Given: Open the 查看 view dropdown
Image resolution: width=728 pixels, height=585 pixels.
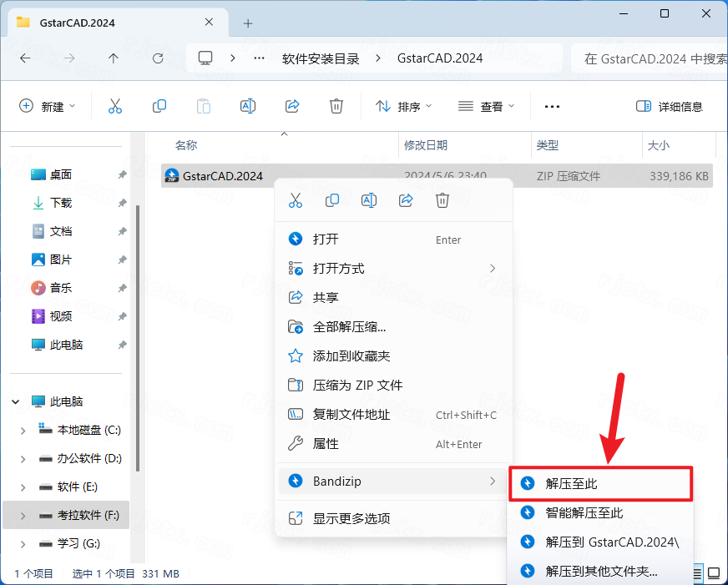Looking at the screenshot, I should click(487, 106).
